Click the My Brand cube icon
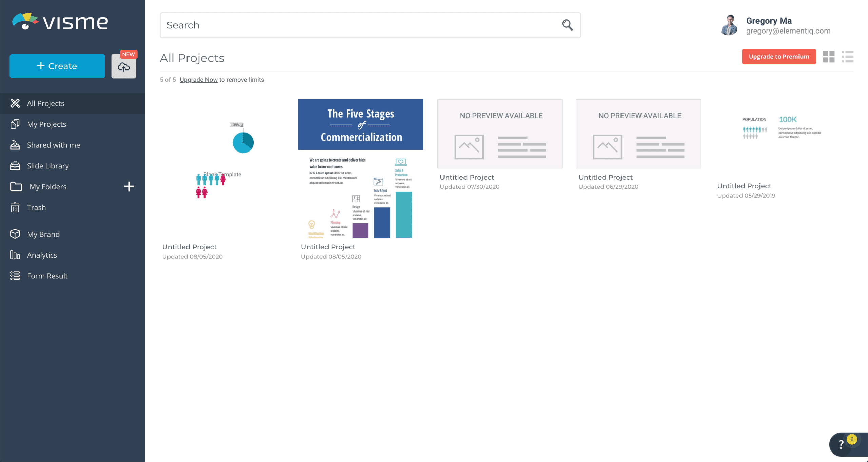 15,234
